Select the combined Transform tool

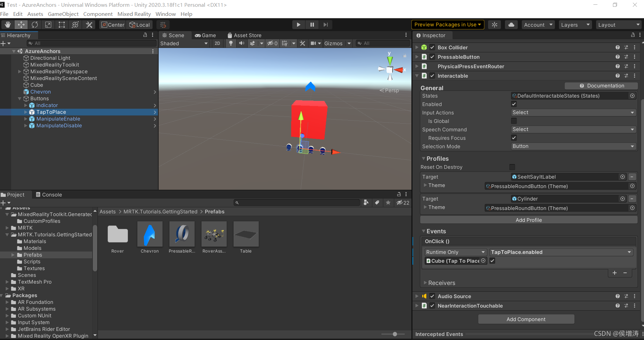75,25
